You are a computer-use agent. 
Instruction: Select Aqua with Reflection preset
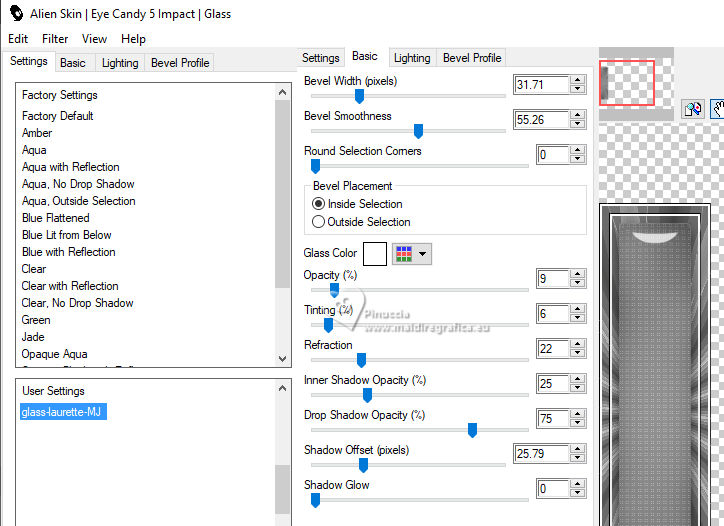click(71, 167)
